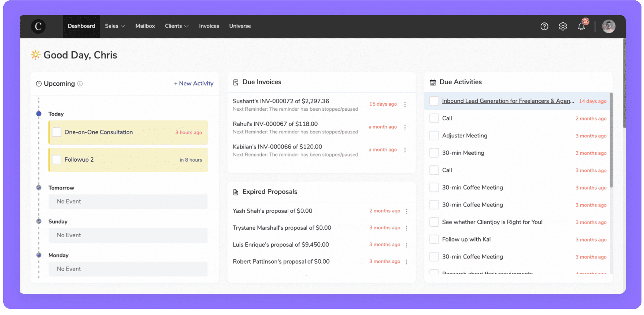Open the Inbound Lead Generation activity link

coord(508,101)
